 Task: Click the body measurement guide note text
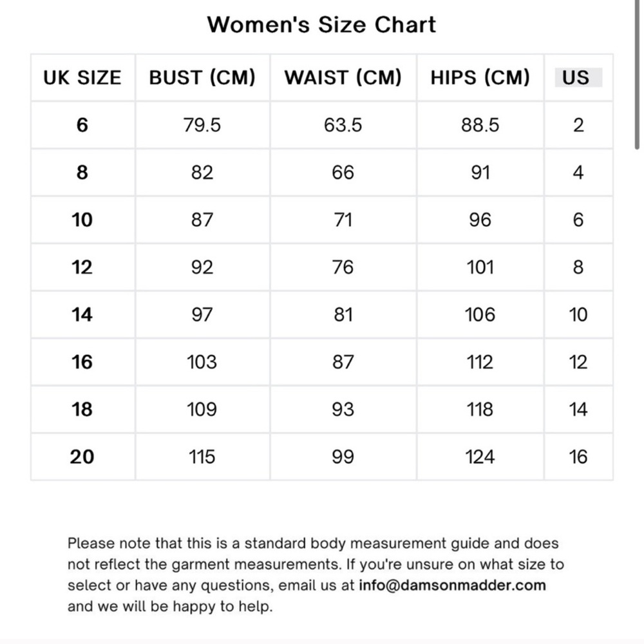316,574
